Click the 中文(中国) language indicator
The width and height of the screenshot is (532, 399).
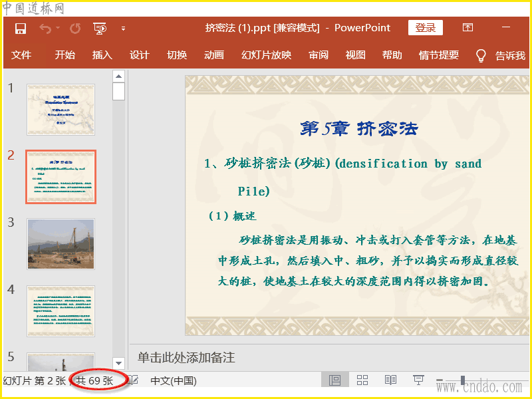(x=174, y=380)
